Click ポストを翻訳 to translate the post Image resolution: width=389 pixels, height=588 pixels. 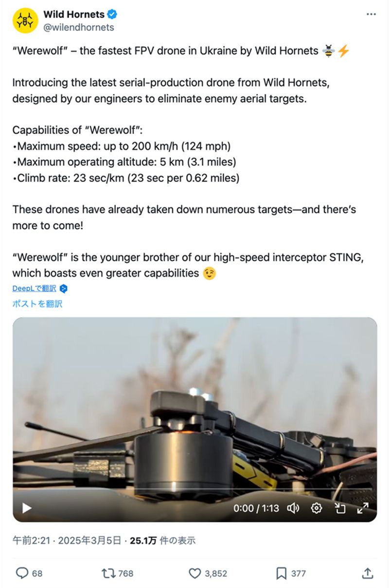pyautogui.click(x=37, y=304)
